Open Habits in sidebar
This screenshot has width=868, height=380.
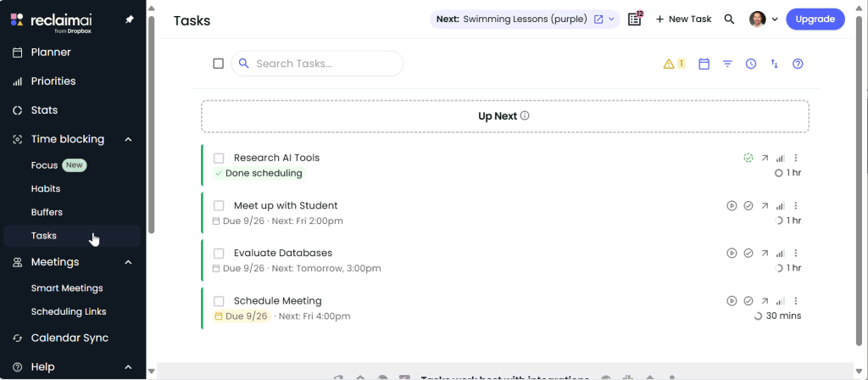pos(46,188)
